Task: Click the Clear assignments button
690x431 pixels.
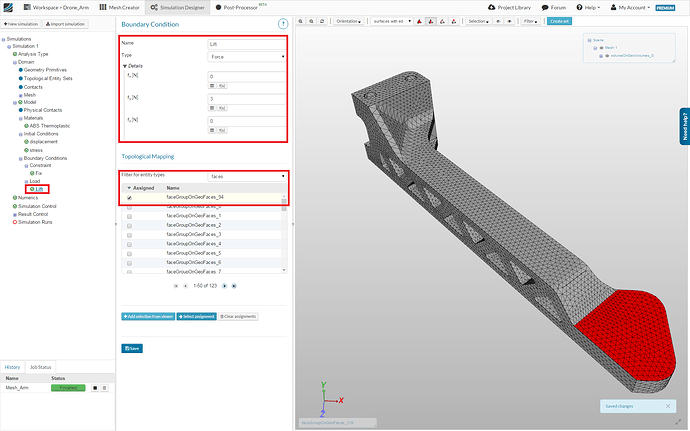Action: [x=238, y=316]
